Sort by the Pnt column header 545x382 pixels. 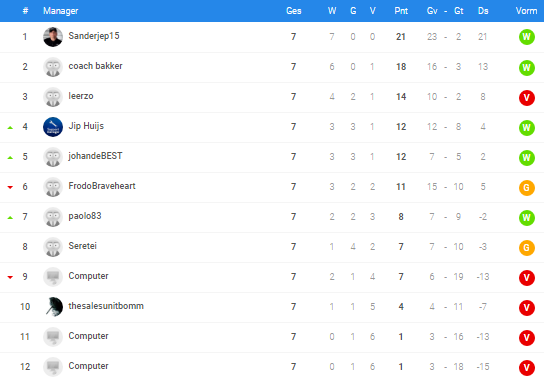pyautogui.click(x=401, y=11)
